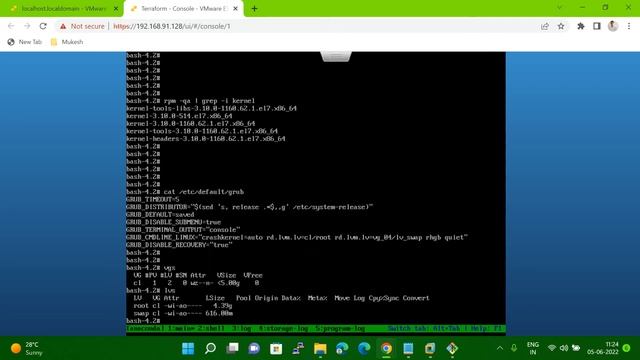Close the localhost.localdomain browser tab
Viewport: 640px width, 360px height.
(x=116, y=8)
